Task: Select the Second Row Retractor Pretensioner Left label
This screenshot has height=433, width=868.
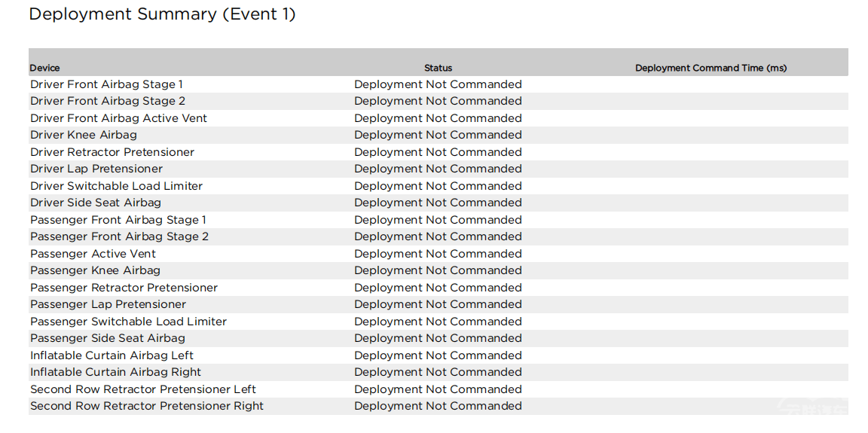Action: click(143, 389)
